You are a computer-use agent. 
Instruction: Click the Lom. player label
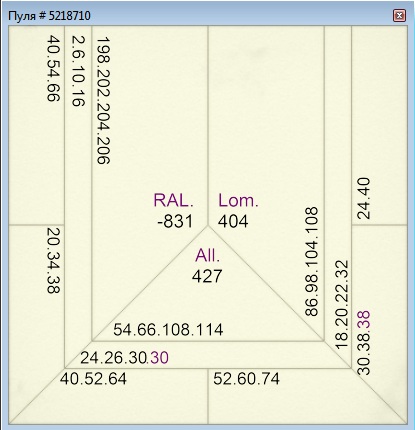click(238, 200)
